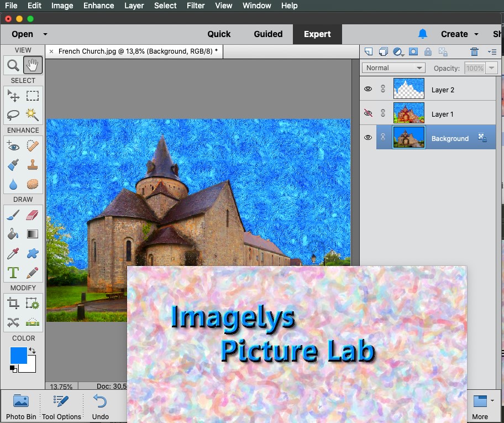
Task: Open the Opacity slider dropdown arrow
Action: point(491,68)
